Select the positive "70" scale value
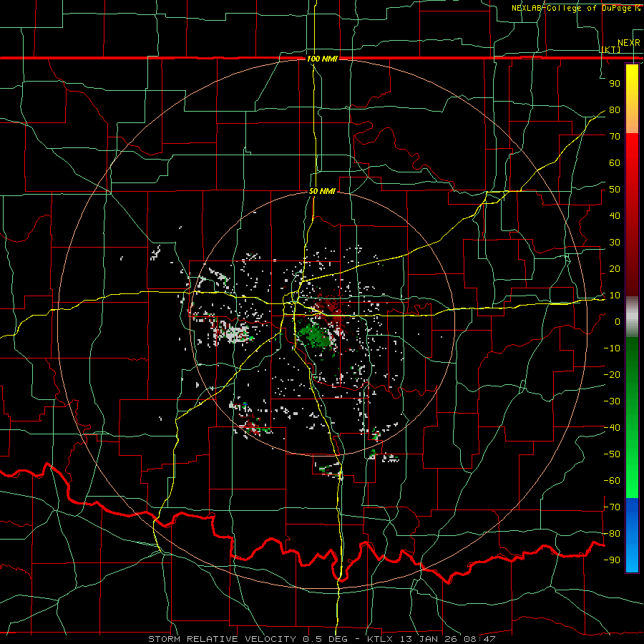 [x=615, y=137]
